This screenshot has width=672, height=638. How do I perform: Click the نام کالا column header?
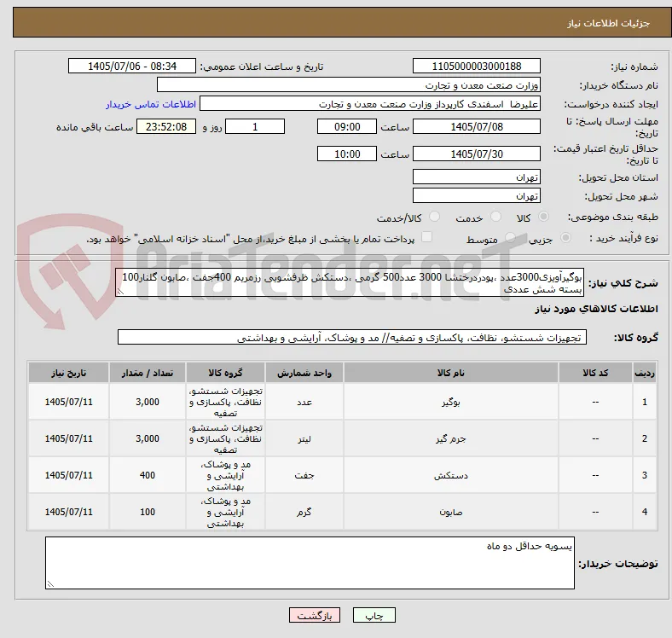point(451,373)
